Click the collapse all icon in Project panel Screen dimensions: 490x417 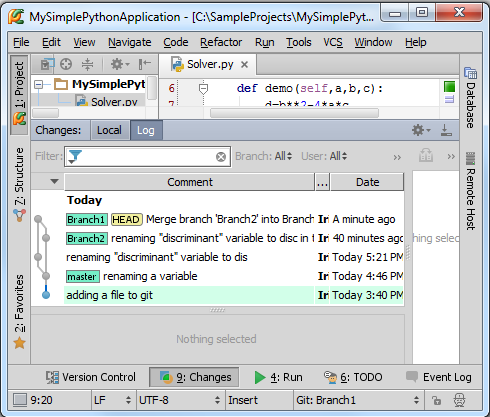(x=87, y=64)
